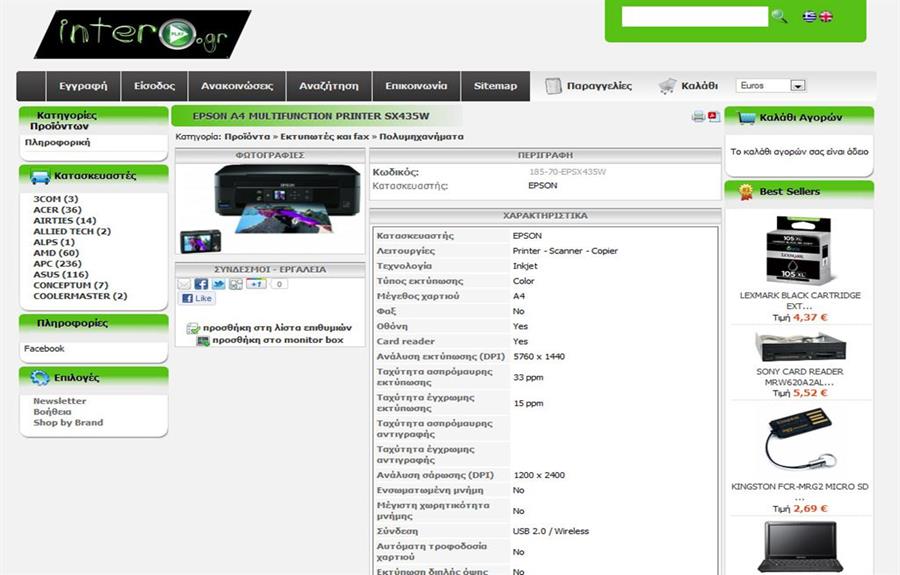Open the Sitemap menu item
This screenshot has height=575, width=900.
(x=495, y=86)
